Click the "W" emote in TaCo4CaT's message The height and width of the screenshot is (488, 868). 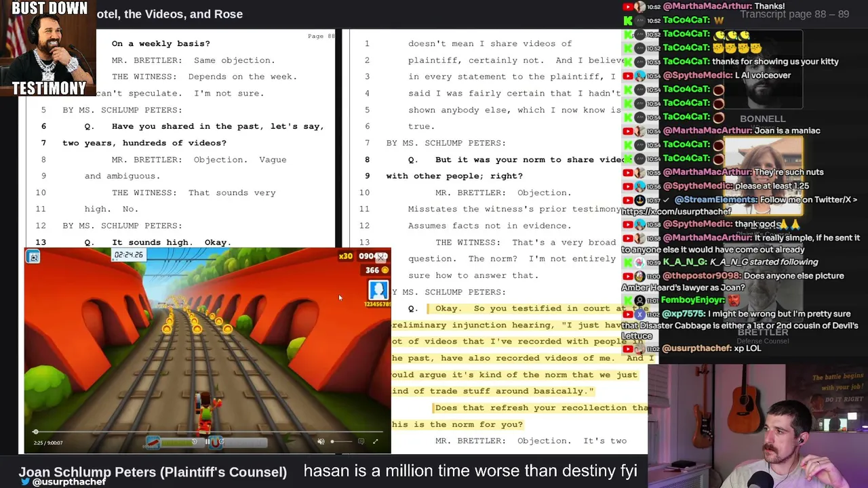719,20
